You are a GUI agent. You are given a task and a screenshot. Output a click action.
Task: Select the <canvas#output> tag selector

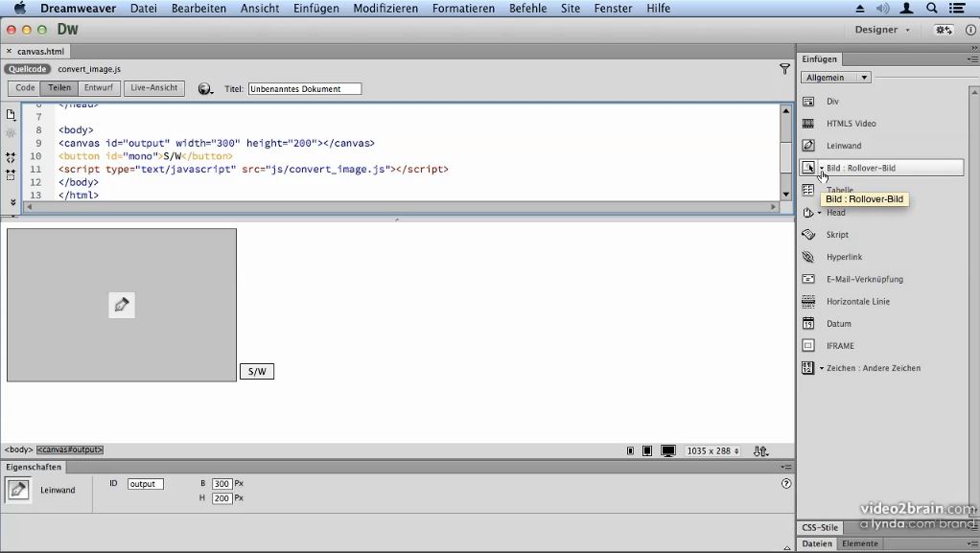(70, 449)
